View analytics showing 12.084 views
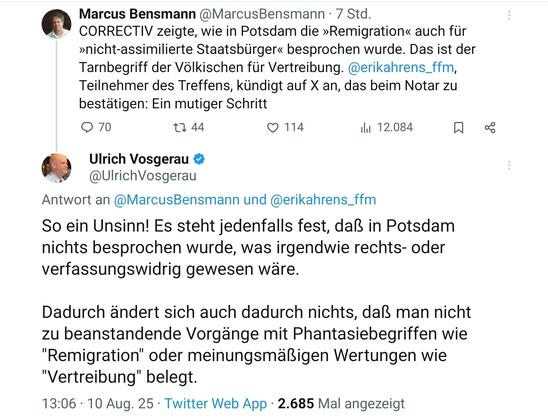The image size is (548, 420). [365, 128]
